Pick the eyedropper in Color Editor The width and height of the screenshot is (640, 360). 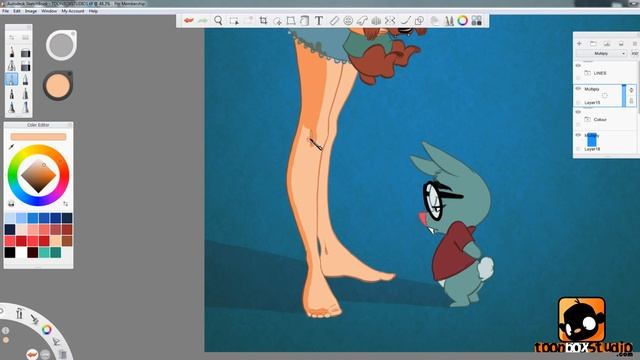click(11, 147)
